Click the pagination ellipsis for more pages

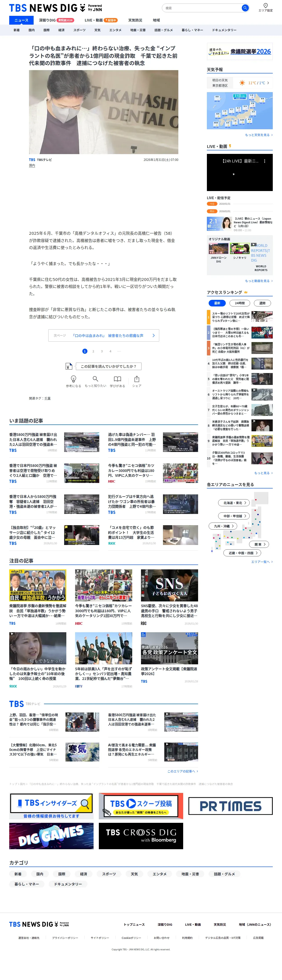[x=119, y=351]
